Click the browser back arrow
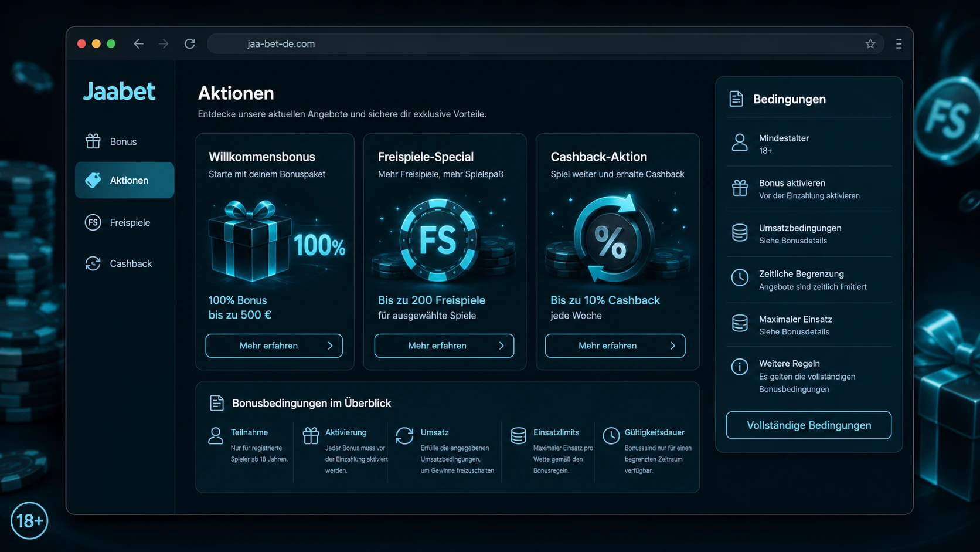The image size is (980, 552). click(x=138, y=44)
